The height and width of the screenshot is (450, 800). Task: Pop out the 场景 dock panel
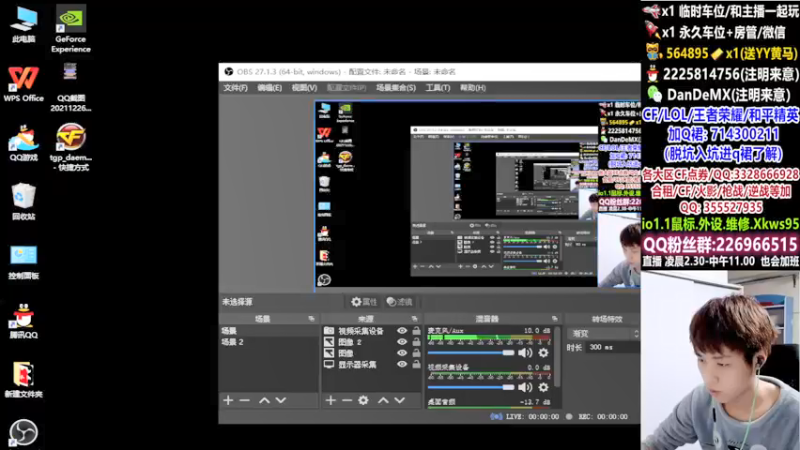(x=311, y=319)
